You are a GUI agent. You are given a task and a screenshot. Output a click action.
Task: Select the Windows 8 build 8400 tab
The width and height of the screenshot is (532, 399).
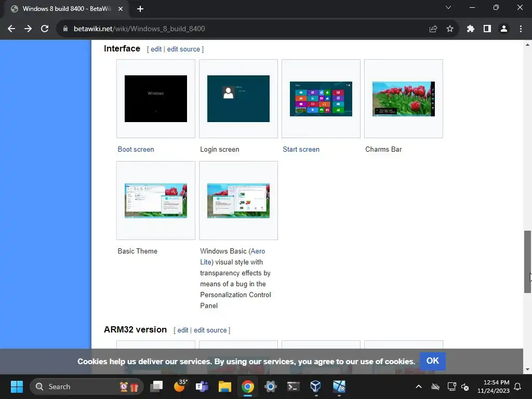66,9
